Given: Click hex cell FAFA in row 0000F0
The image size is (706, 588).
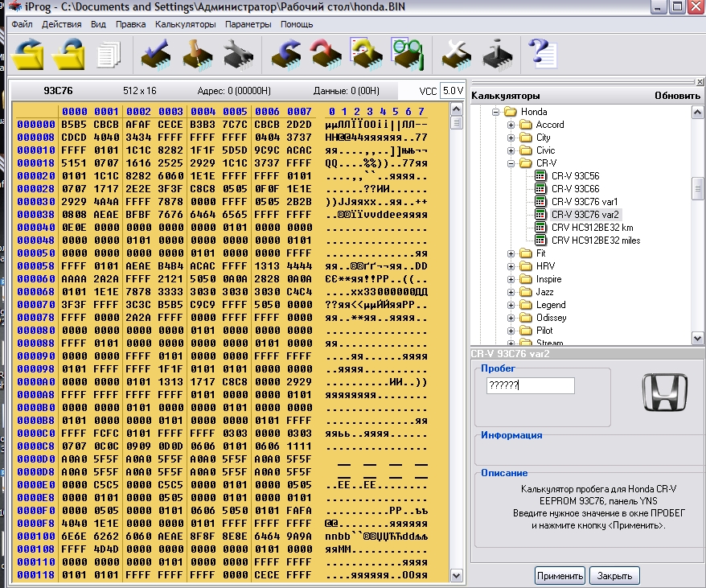Looking at the screenshot, I should [299, 511].
